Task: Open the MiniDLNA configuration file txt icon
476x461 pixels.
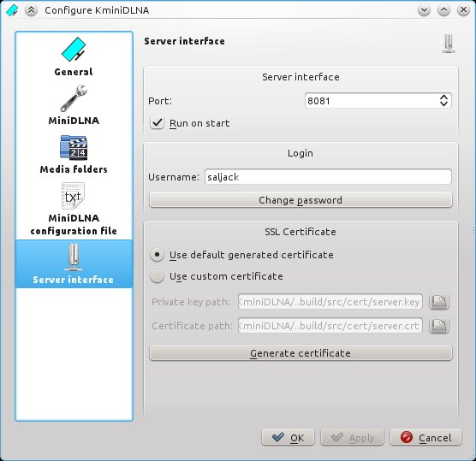Action: (73, 196)
